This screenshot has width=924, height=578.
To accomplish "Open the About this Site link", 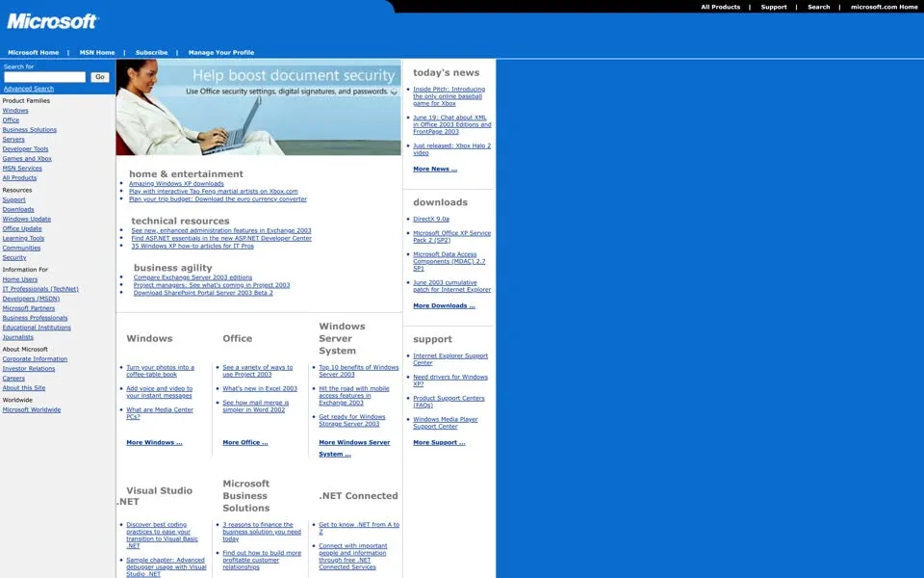I will coord(23,388).
